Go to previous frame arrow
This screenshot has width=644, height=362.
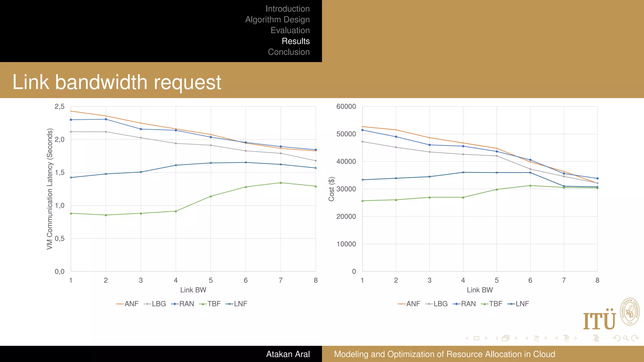(497, 338)
